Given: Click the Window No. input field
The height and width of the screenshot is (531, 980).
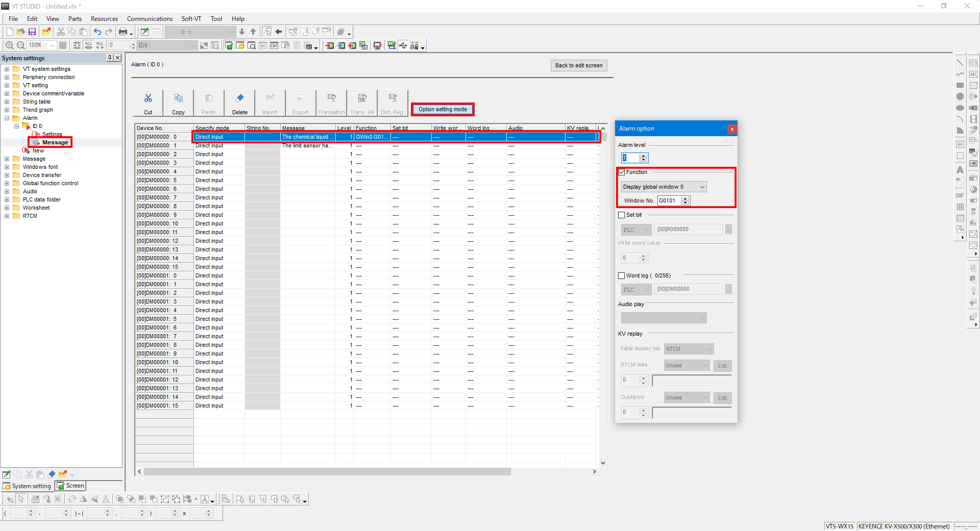Looking at the screenshot, I should tap(669, 201).
